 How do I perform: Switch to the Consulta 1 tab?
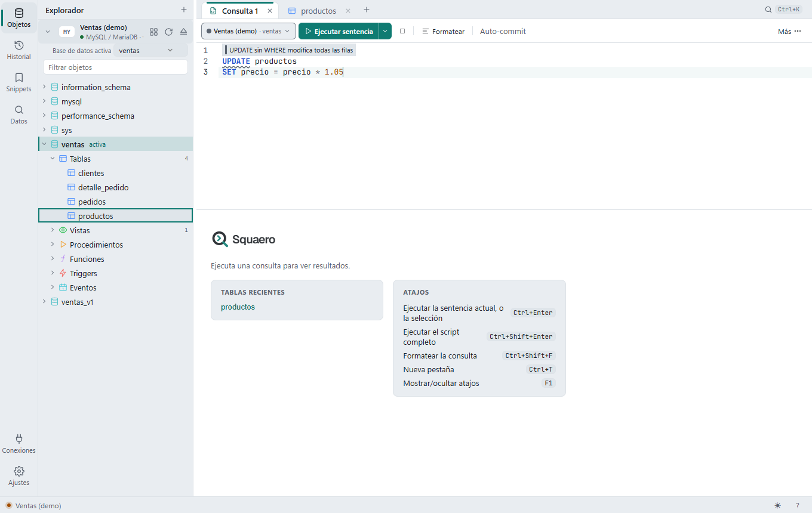[240, 11]
